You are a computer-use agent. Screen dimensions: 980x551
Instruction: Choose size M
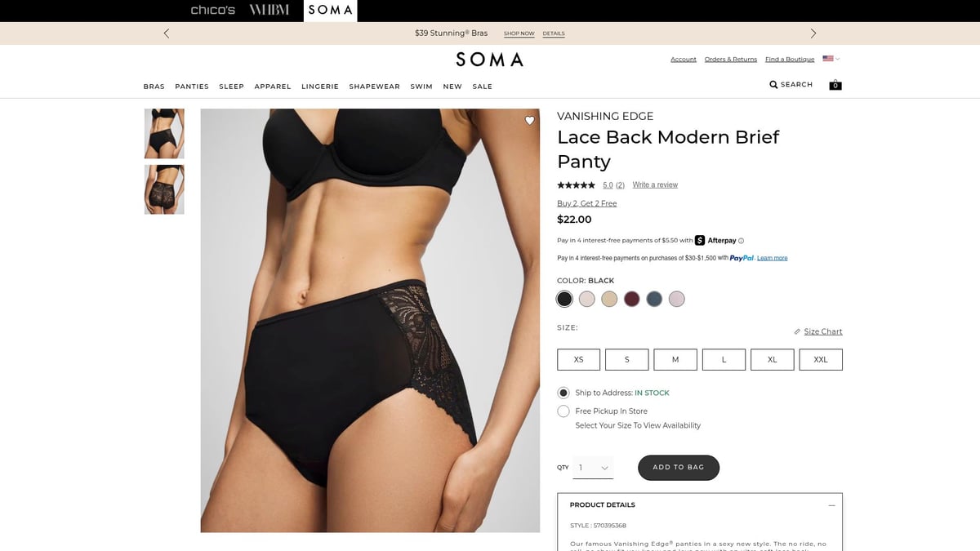tap(675, 359)
